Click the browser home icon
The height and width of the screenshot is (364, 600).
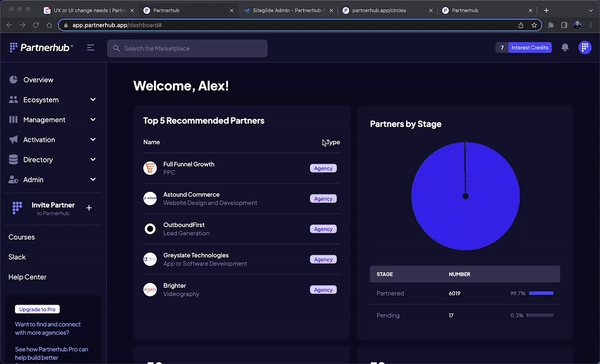coord(49,25)
